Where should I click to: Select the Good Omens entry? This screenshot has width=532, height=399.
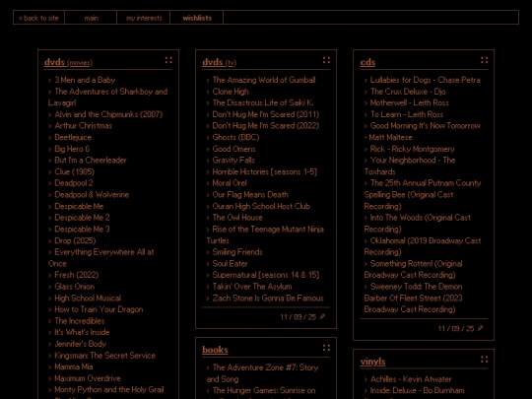point(233,149)
